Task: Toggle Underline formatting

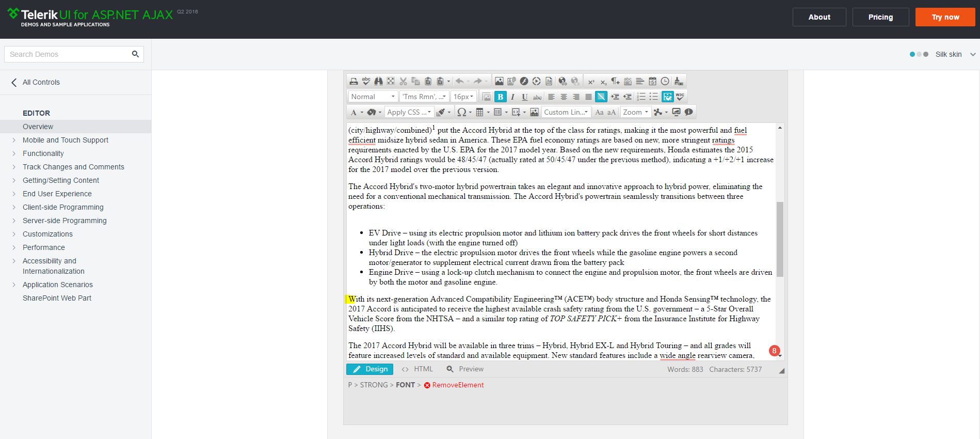Action: point(525,97)
